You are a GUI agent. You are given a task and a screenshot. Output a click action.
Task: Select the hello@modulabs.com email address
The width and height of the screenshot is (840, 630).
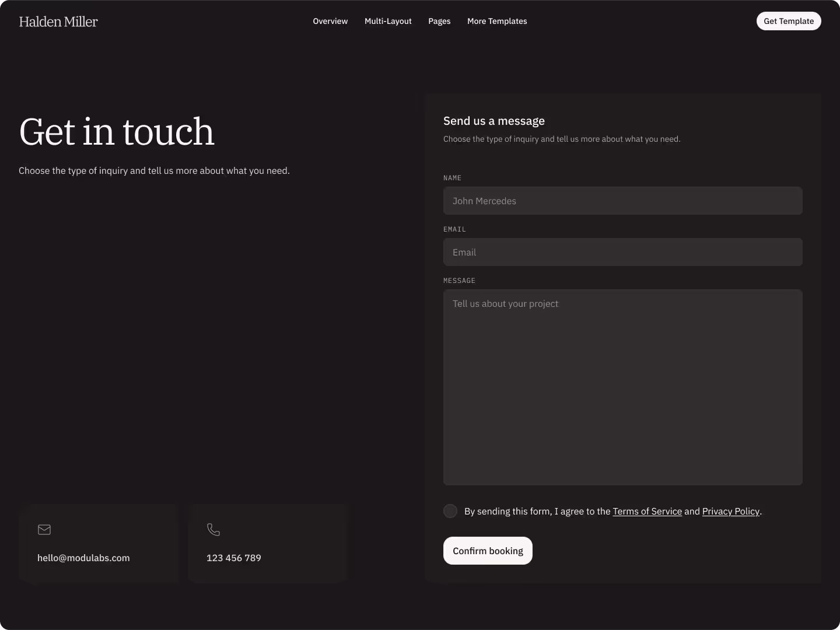pos(83,558)
